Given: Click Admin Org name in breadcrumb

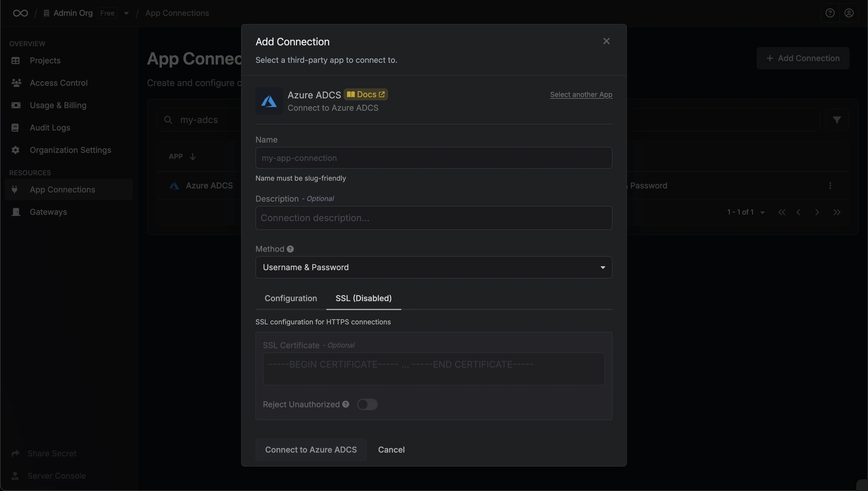Looking at the screenshot, I should pos(73,13).
